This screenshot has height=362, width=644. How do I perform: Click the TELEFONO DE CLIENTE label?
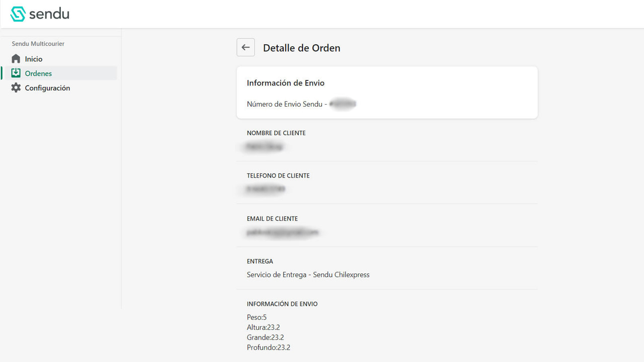point(278,176)
